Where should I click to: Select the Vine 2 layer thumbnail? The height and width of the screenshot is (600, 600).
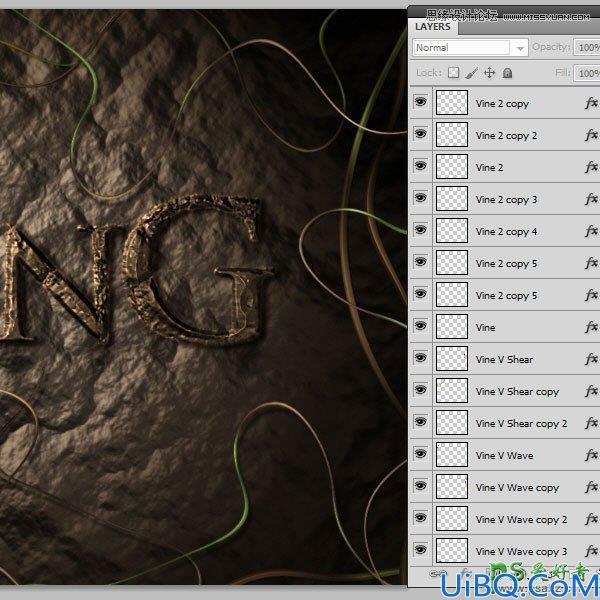click(452, 166)
